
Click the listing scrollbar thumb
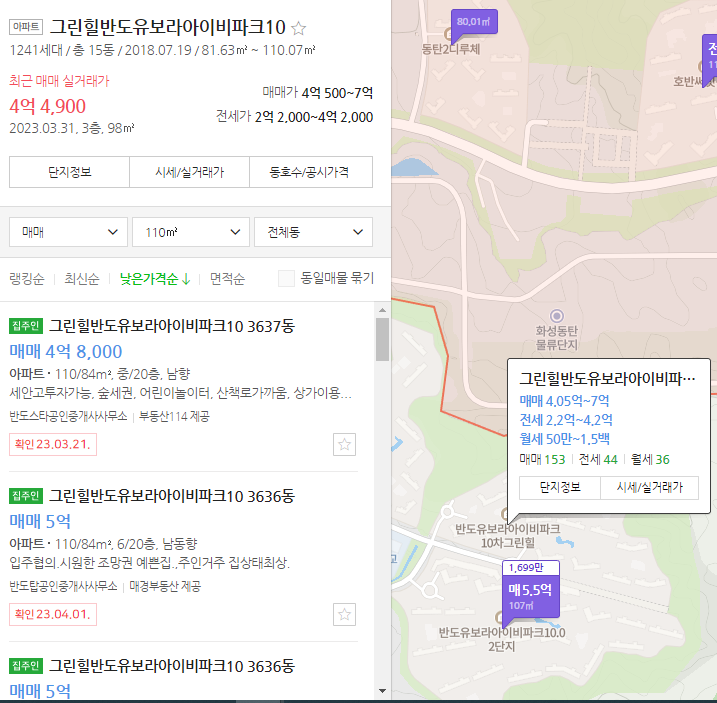(382, 339)
